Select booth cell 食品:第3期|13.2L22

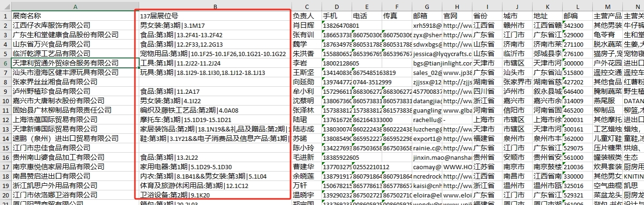click(x=215, y=157)
